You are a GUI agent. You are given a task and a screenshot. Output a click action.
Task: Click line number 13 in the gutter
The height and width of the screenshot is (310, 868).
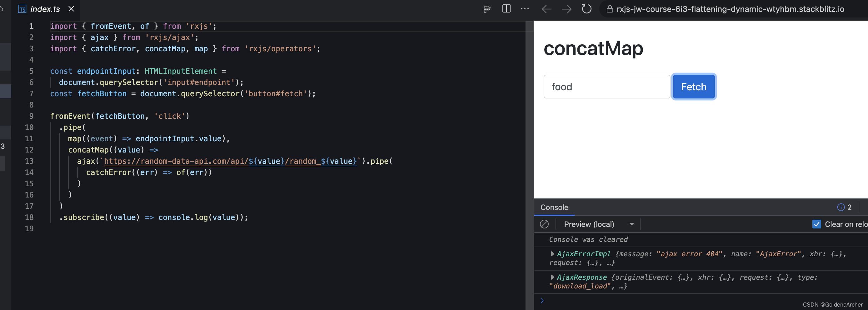pos(29,161)
